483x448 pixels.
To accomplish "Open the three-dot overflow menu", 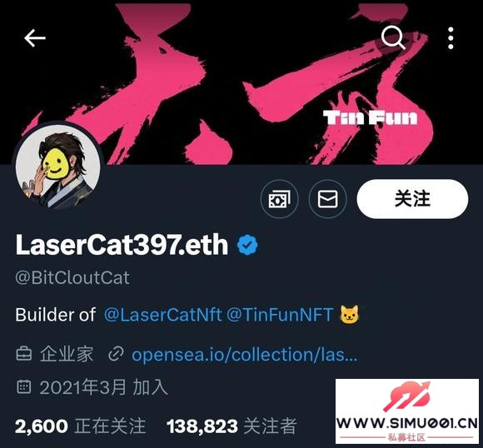I will coord(451,38).
